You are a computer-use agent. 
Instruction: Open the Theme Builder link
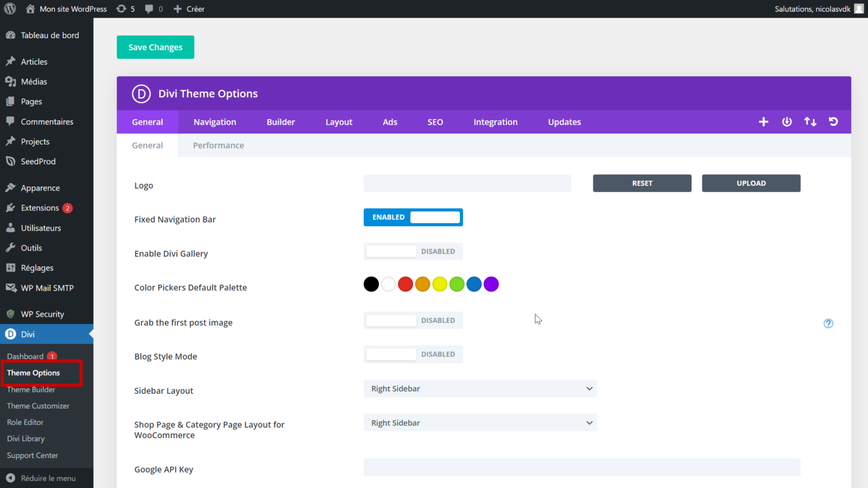31,390
